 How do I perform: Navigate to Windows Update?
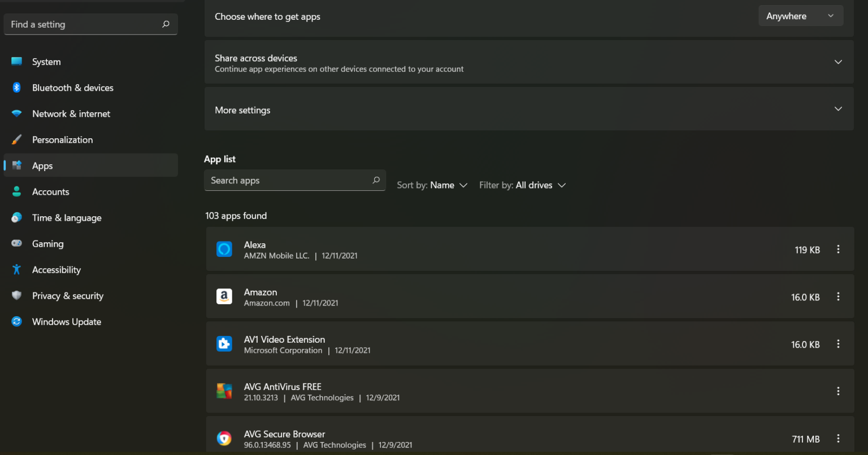pos(90,321)
